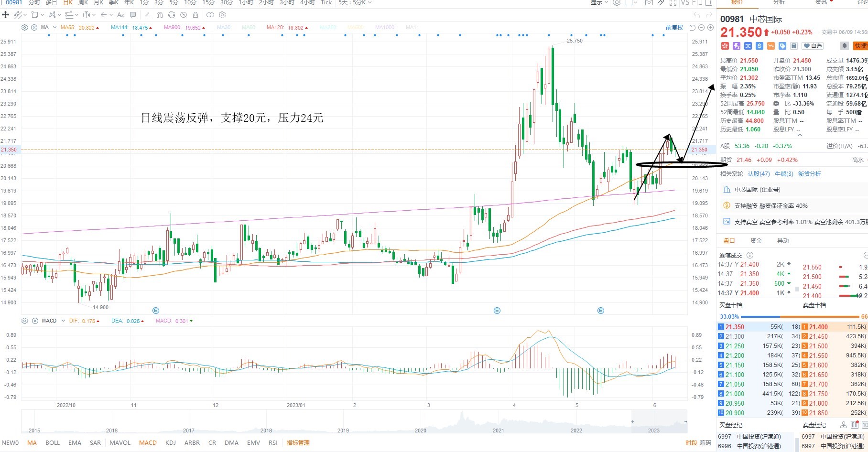The image size is (868, 452).
Task: Click the Hong Kong market flag badge
Action: 725,46
